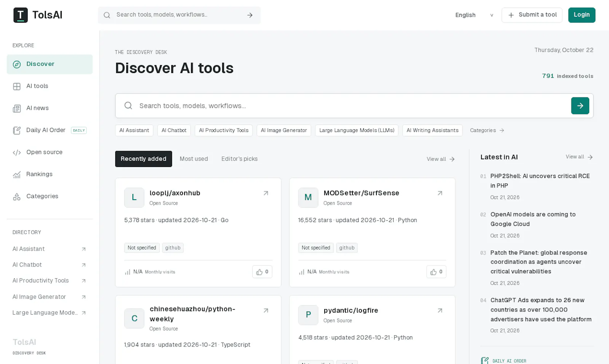609x364 pixels.
Task: Click the AI Assistant directory arrow icon
Action: click(84, 249)
